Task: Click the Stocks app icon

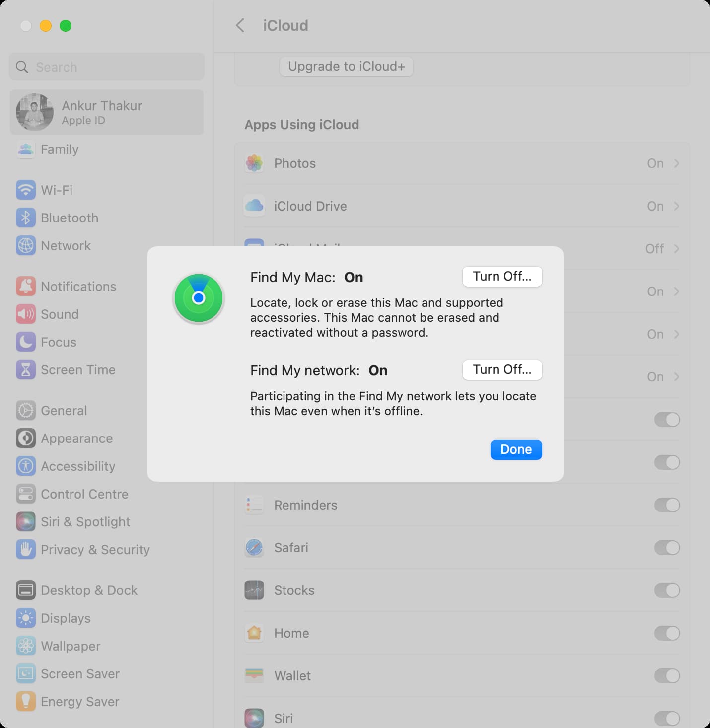Action: (254, 590)
